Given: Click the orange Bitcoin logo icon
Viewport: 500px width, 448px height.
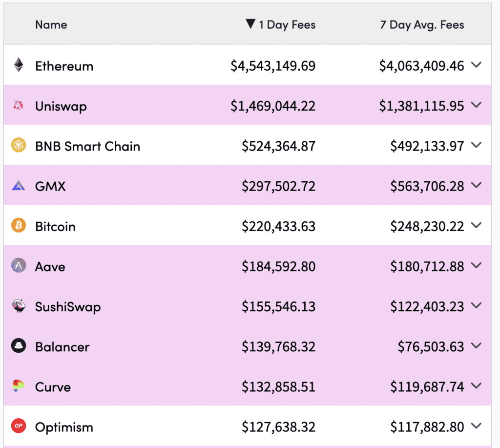Looking at the screenshot, I should pos(19,225).
